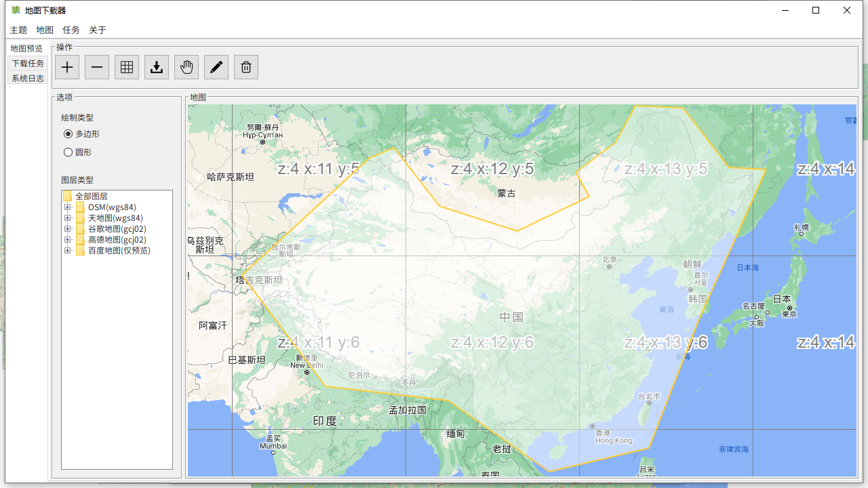Select the pencil draw tool
The height and width of the screenshot is (488, 868).
click(x=216, y=67)
